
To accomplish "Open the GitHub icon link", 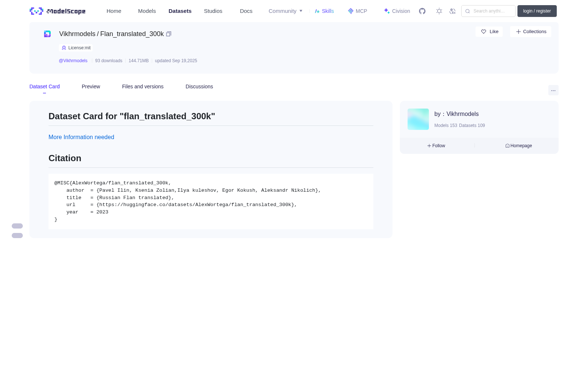I will 422,11.
